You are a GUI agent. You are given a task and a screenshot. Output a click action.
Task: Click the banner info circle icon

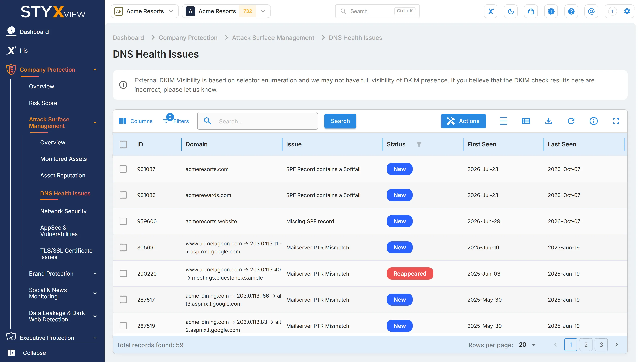pos(123,85)
